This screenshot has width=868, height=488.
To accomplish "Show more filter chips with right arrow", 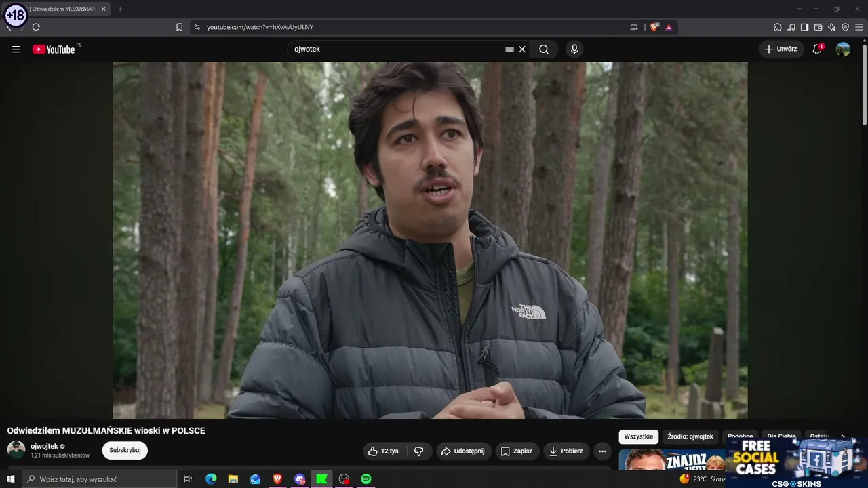I will pos(843,436).
